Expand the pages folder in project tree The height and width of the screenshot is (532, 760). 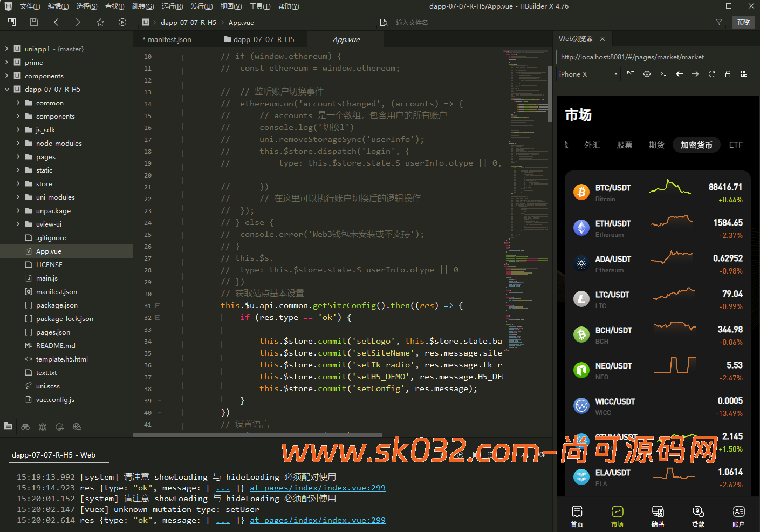point(18,156)
